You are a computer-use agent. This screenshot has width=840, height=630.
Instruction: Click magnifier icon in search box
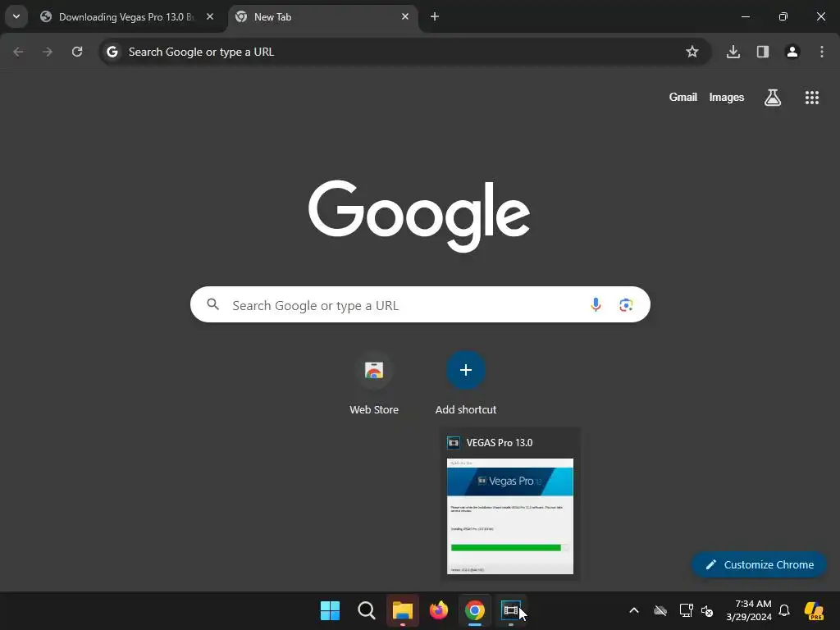point(212,304)
